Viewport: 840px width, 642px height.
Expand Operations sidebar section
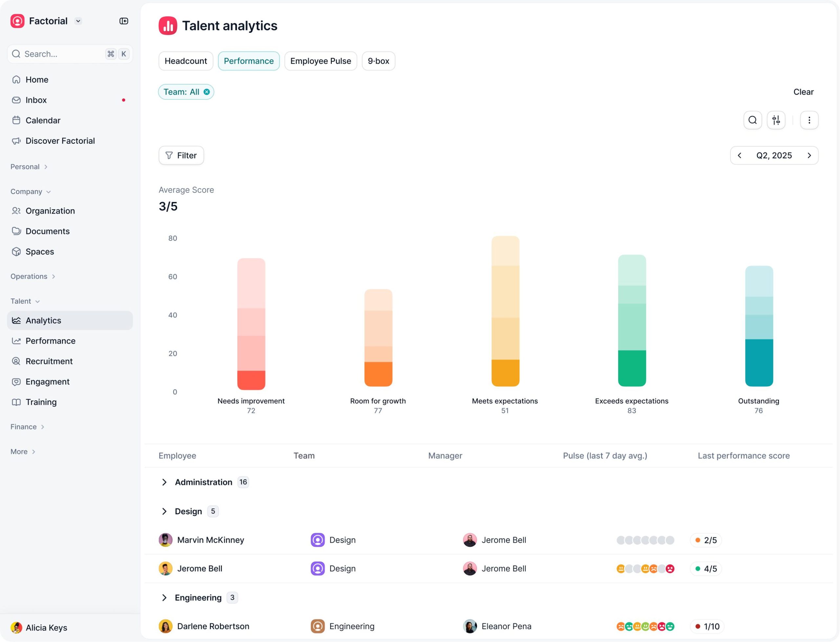coord(33,276)
